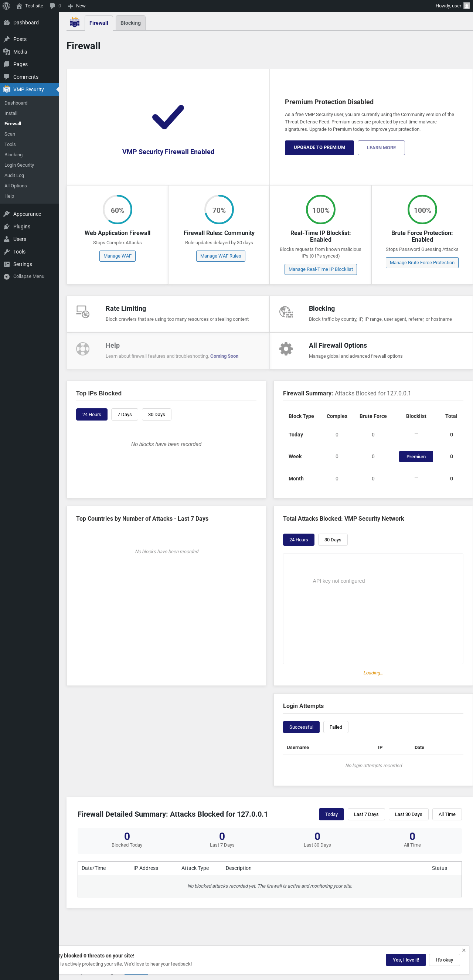Image resolution: width=473 pixels, height=980 pixels.
Task: Select 30 Days in Total Attacks Blocked
Action: [x=333, y=540]
